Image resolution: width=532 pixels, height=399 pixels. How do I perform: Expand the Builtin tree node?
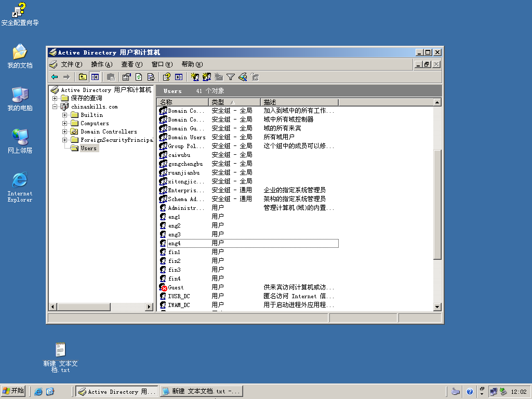pyautogui.click(x=64, y=115)
